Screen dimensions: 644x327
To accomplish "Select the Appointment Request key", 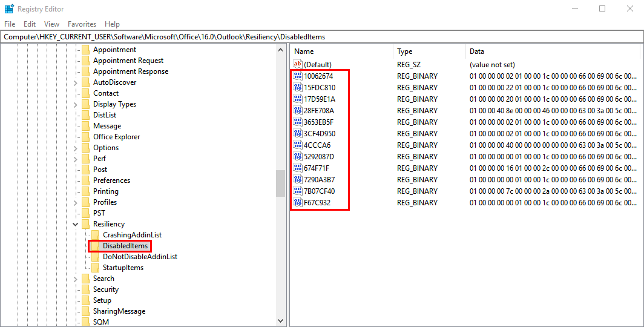I will 128,61.
